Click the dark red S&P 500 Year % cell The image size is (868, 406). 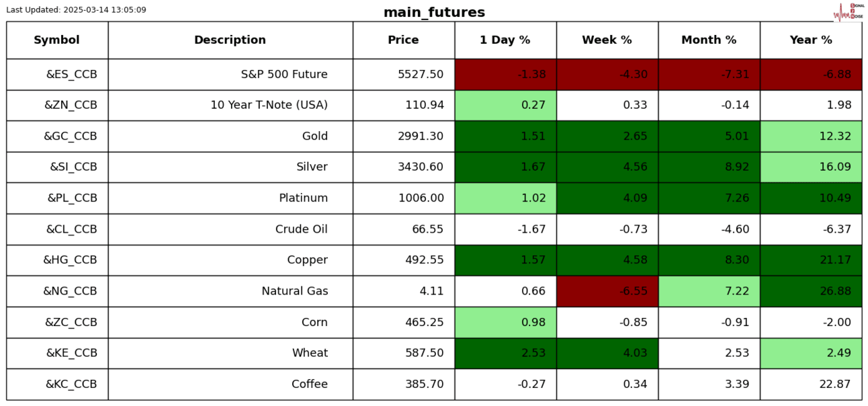(811, 75)
